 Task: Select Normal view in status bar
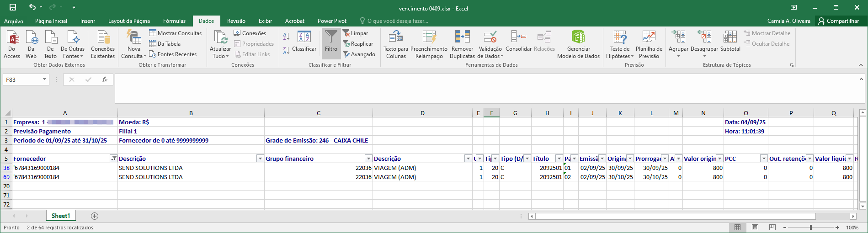click(737, 228)
